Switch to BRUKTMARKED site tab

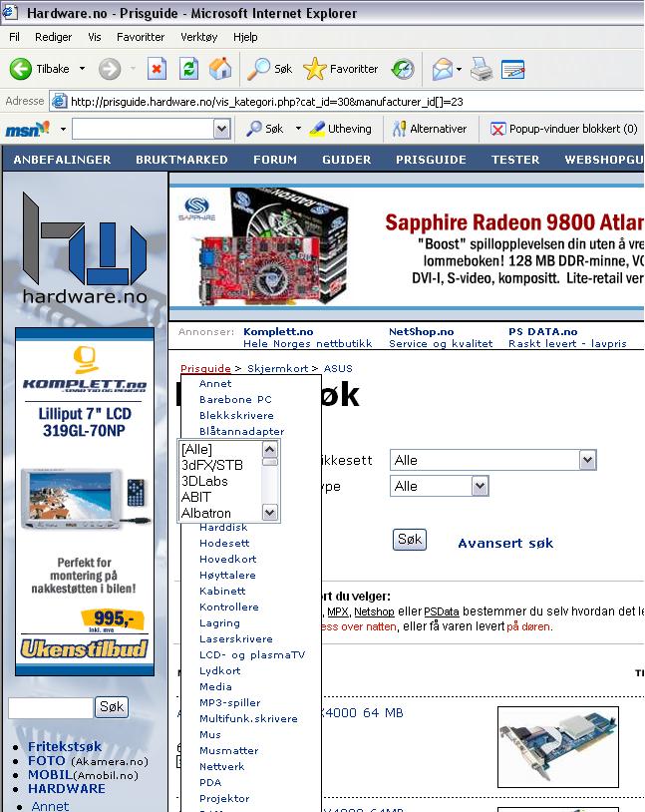[181, 160]
